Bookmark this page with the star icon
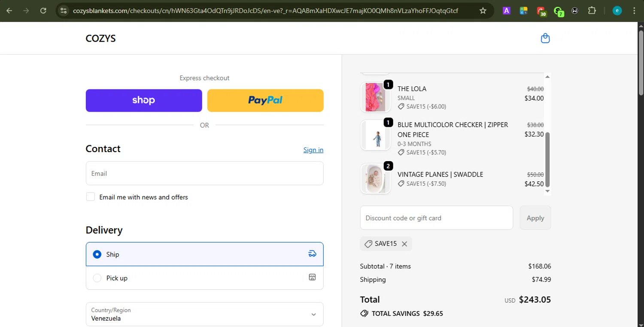This screenshot has width=644, height=327. click(x=483, y=11)
